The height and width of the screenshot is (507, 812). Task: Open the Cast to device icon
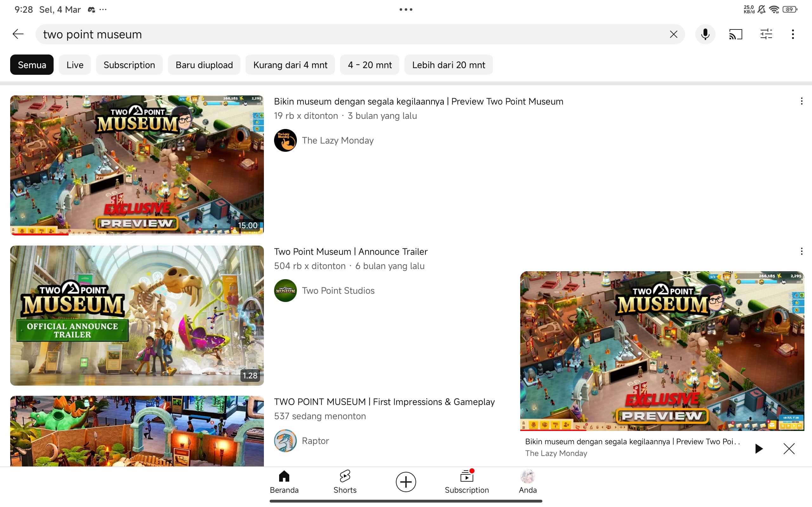point(736,34)
